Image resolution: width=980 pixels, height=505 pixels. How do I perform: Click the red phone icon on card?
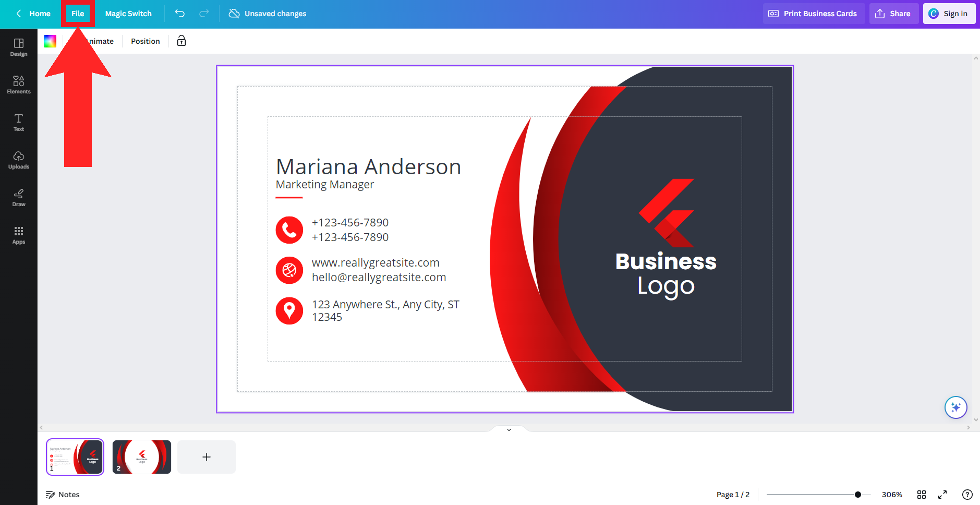click(x=289, y=230)
